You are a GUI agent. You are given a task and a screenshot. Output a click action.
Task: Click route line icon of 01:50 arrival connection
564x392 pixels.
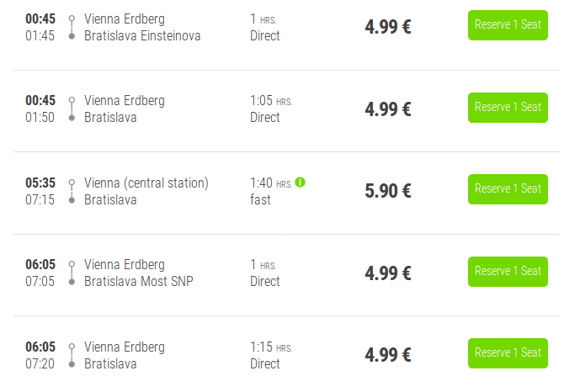[x=72, y=109]
